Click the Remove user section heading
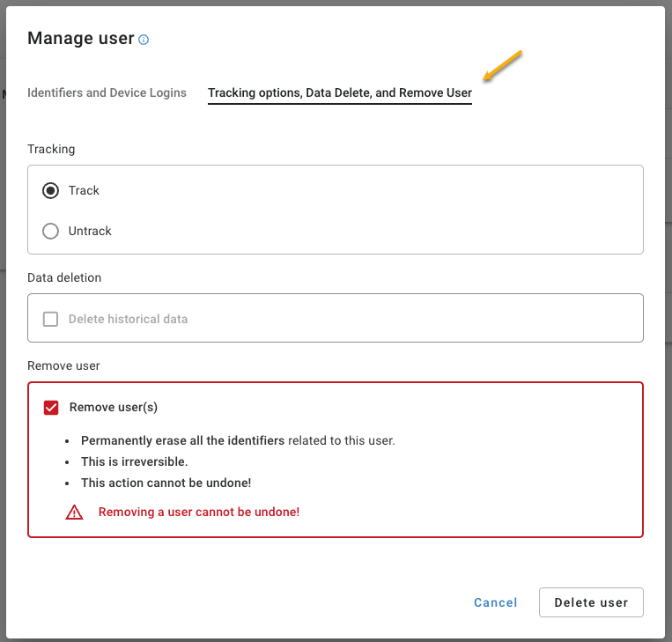Viewport: 672px width, 642px height. tap(63, 365)
